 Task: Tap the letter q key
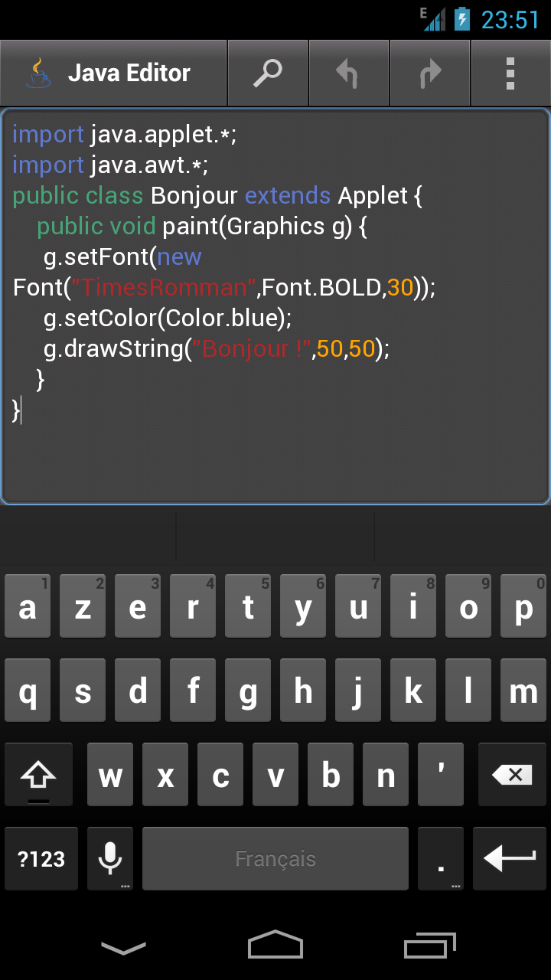pyautogui.click(x=28, y=691)
